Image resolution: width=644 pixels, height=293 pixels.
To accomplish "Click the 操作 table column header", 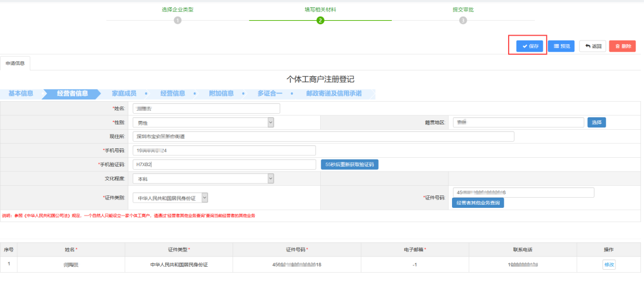I will 609,250.
